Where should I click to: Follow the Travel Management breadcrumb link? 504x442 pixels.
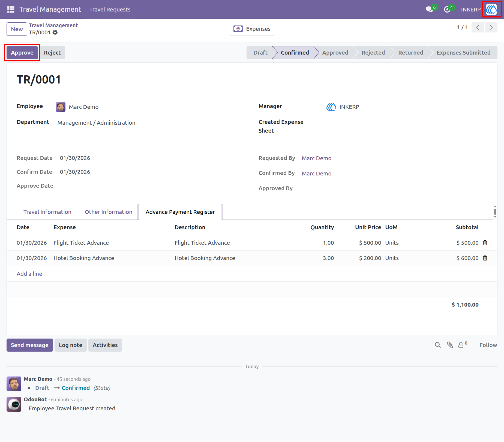pos(53,25)
